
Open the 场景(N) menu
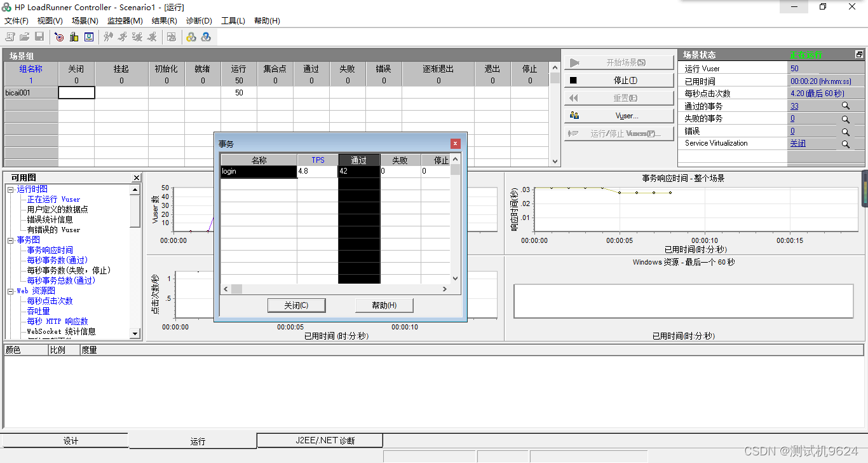pyautogui.click(x=85, y=21)
